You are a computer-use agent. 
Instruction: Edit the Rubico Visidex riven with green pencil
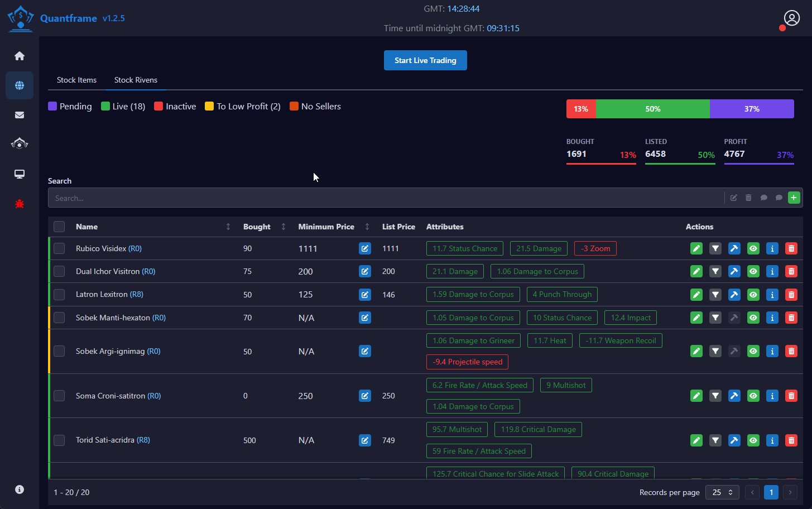[696, 248]
